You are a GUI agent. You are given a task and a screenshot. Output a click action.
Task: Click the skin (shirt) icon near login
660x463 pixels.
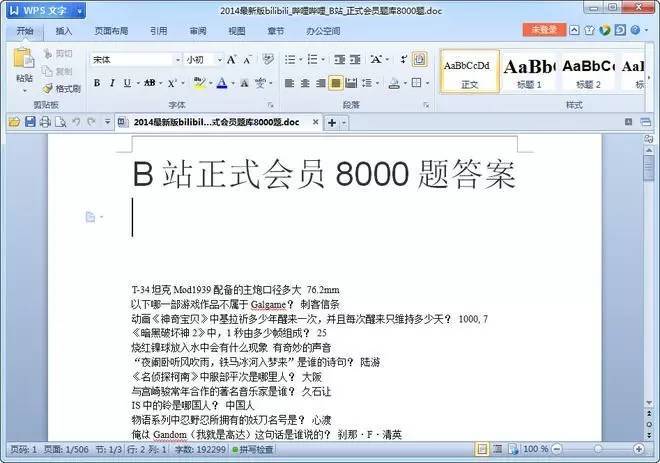point(589,30)
